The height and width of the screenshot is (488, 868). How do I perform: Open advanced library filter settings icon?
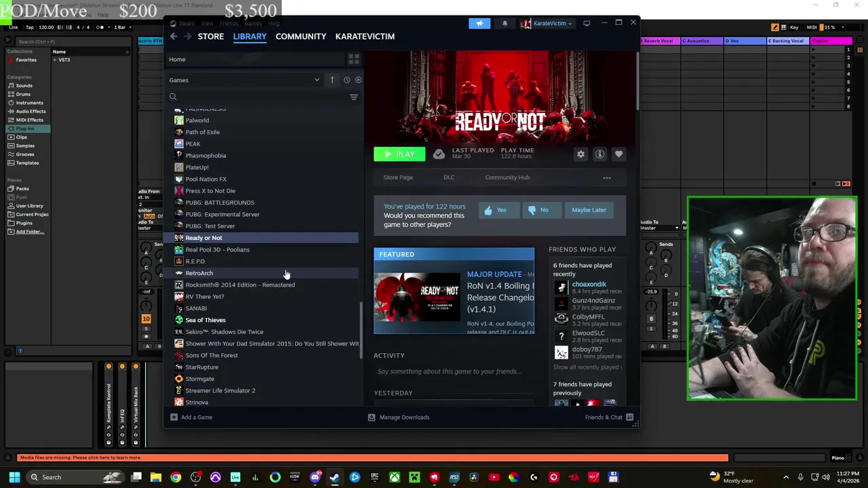353,97
